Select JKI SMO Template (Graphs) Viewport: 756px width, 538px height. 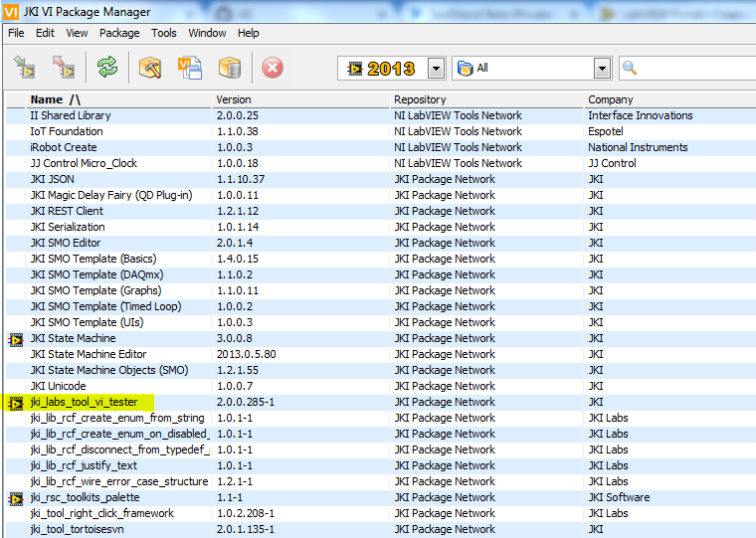point(95,290)
